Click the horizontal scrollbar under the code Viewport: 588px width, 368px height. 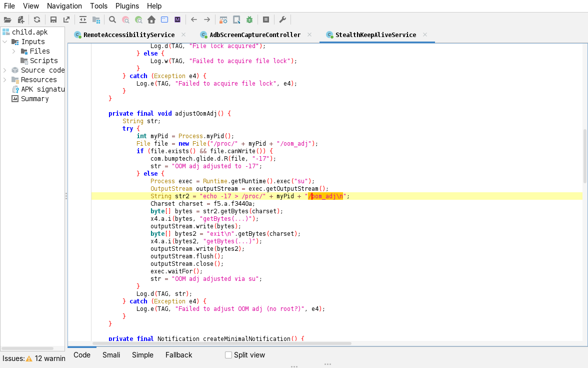222,343
